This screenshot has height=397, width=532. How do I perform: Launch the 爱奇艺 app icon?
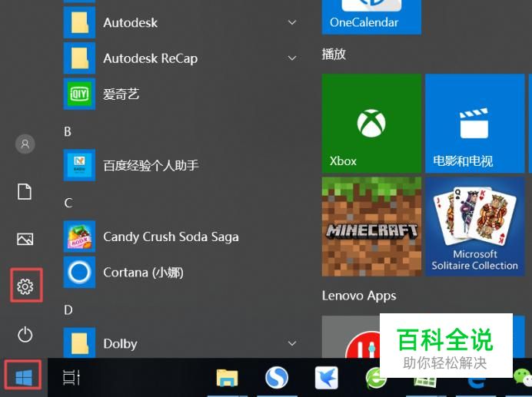pyautogui.click(x=79, y=94)
